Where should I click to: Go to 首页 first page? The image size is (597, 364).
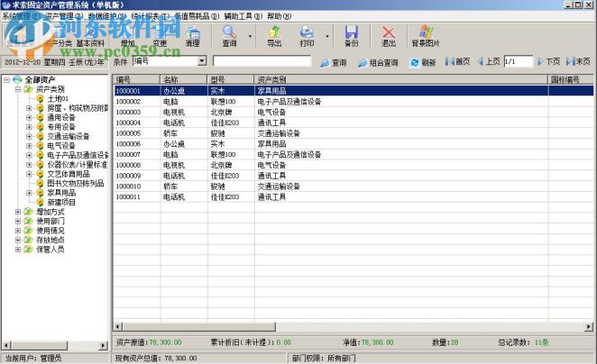click(x=457, y=61)
